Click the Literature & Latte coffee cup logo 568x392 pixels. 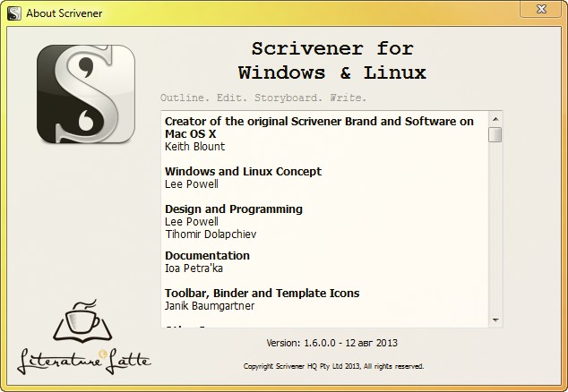point(83,321)
